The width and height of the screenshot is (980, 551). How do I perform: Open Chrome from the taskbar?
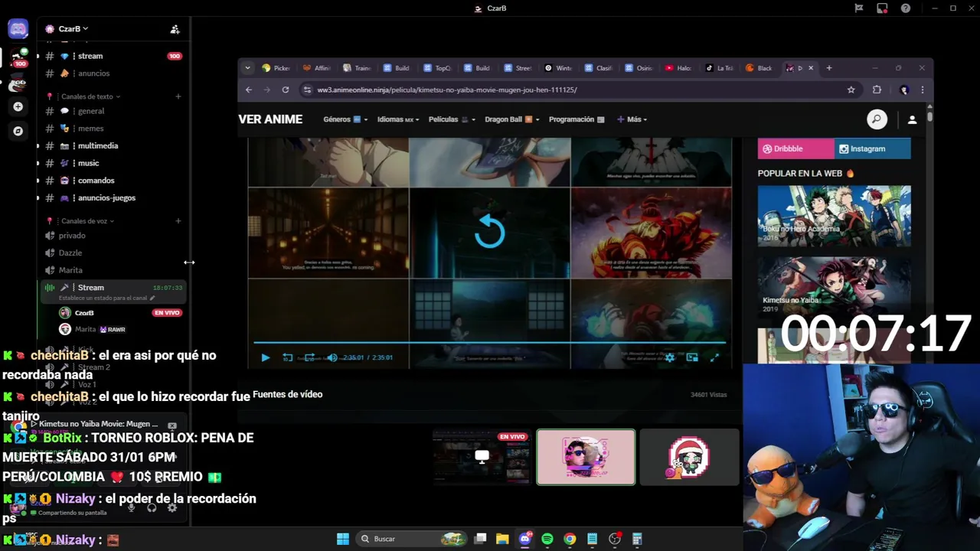570,539
